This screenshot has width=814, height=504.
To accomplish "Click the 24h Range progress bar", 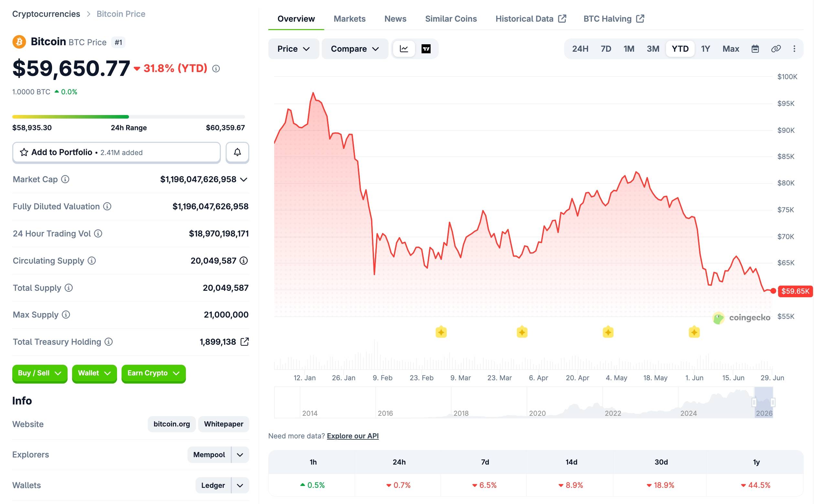I will click(x=128, y=117).
